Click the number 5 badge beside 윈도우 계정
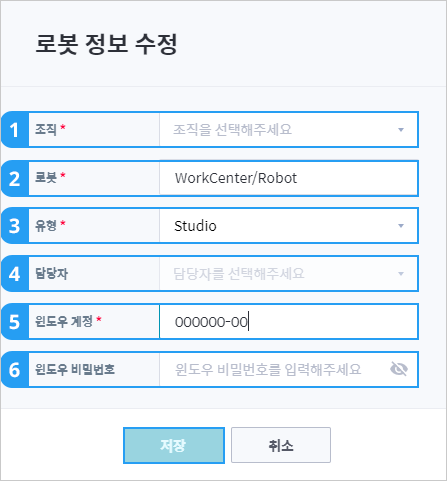The width and height of the screenshot is (447, 481). click(x=15, y=322)
